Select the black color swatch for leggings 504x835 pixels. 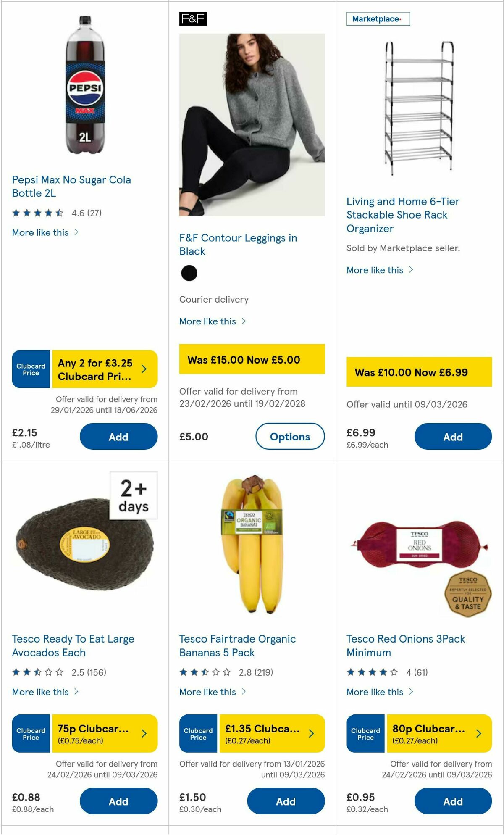tap(189, 273)
